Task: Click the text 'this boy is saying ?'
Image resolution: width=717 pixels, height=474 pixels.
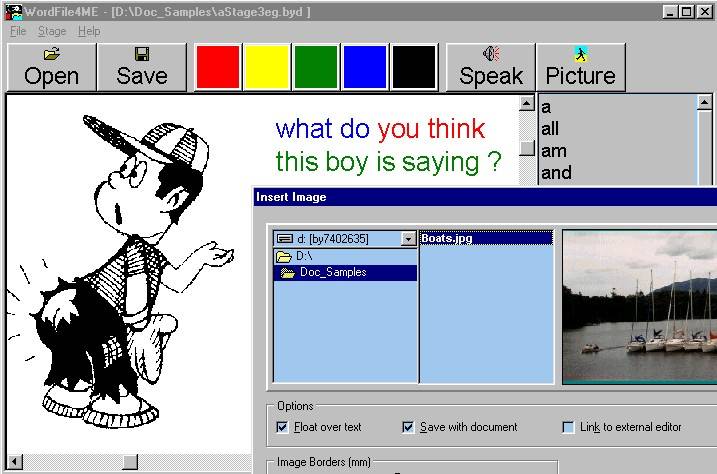Action: [388, 162]
